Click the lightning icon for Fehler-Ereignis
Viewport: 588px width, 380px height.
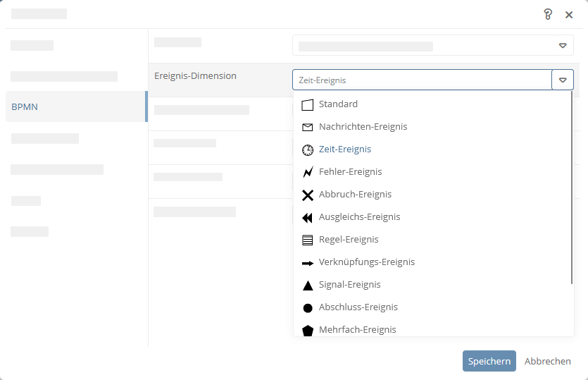click(308, 172)
